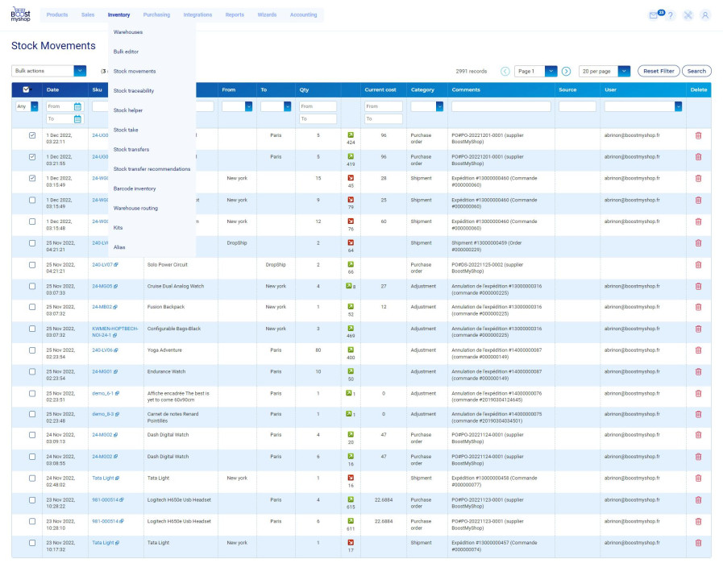Select Stock take from Inventory menu

[125, 130]
